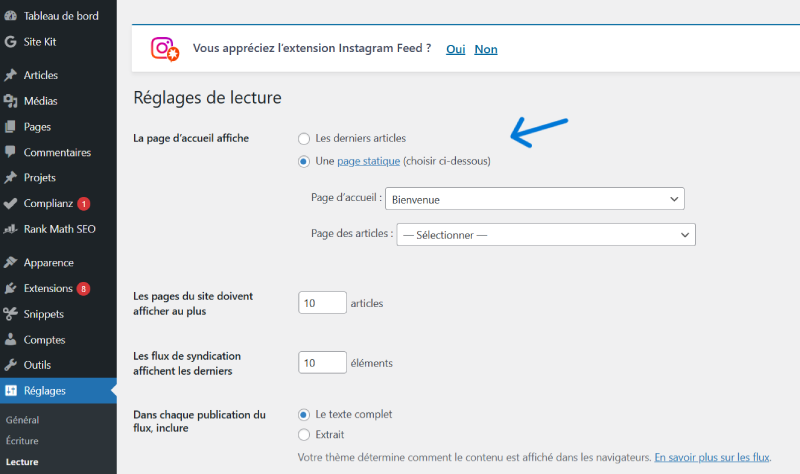Select the Les derniers articles radio
This screenshot has height=474, width=800.
pyautogui.click(x=304, y=139)
